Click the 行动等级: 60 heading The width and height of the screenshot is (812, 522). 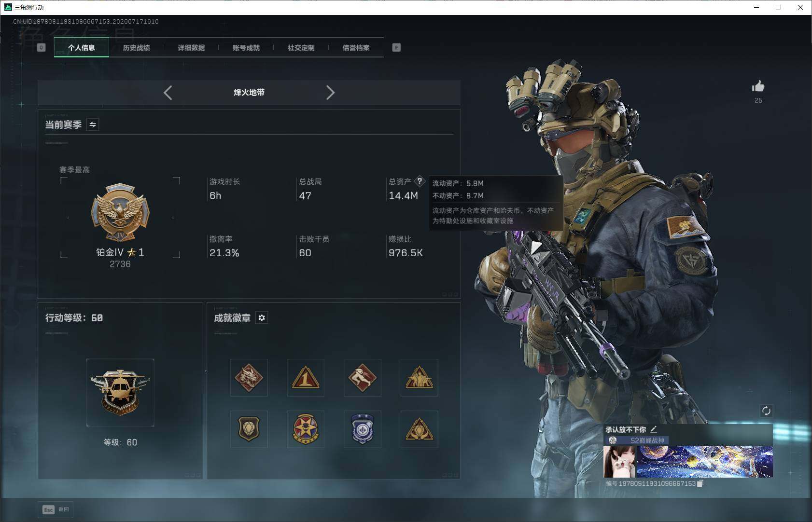[74, 318]
